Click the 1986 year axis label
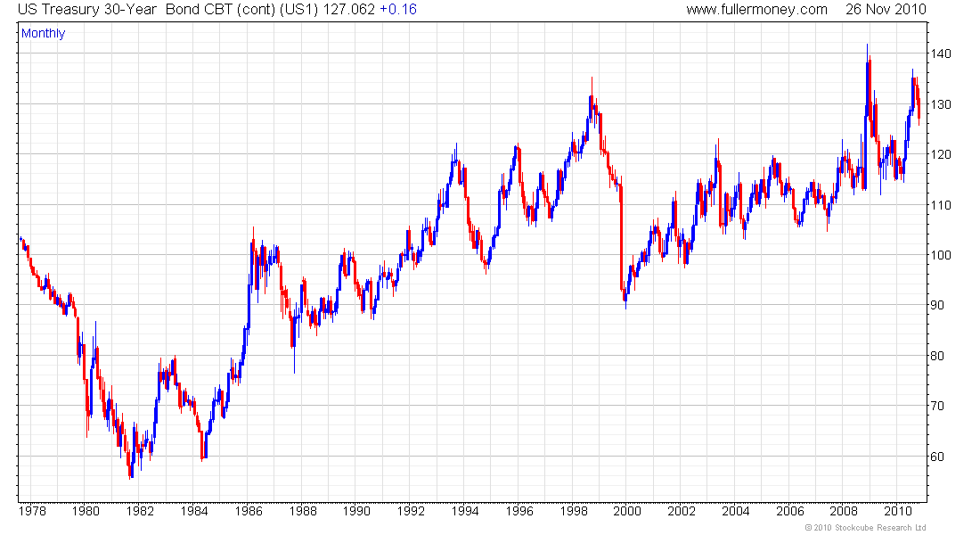 pos(249,511)
